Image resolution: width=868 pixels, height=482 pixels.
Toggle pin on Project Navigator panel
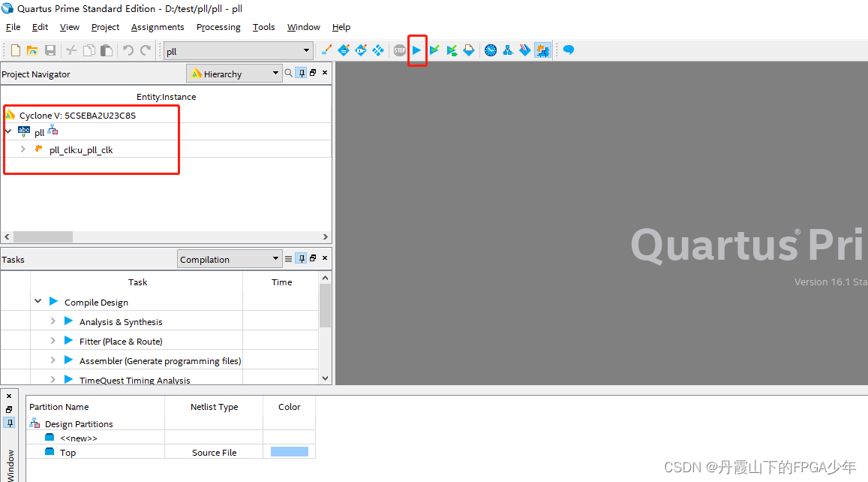(301, 73)
